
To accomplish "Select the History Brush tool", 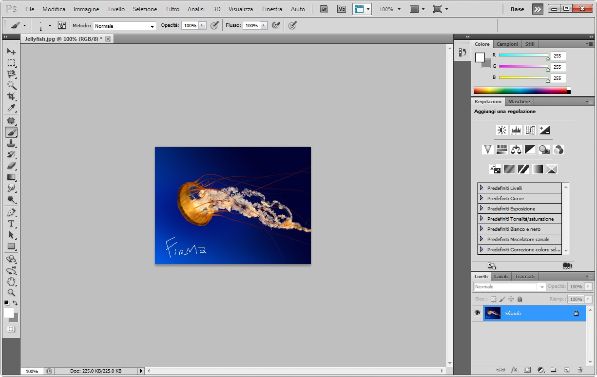I will click(x=11, y=155).
